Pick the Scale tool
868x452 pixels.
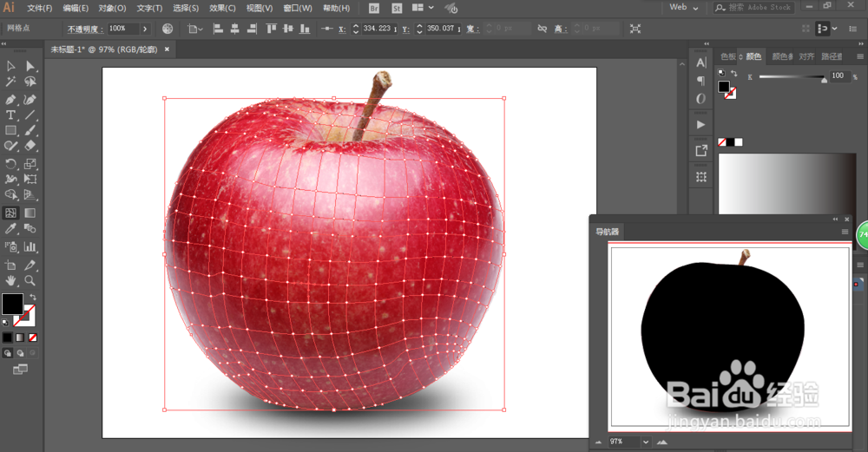click(x=30, y=164)
